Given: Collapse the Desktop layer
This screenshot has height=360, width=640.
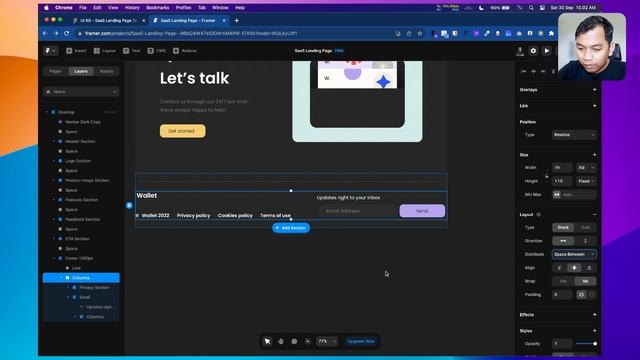Looking at the screenshot, I should [47, 112].
